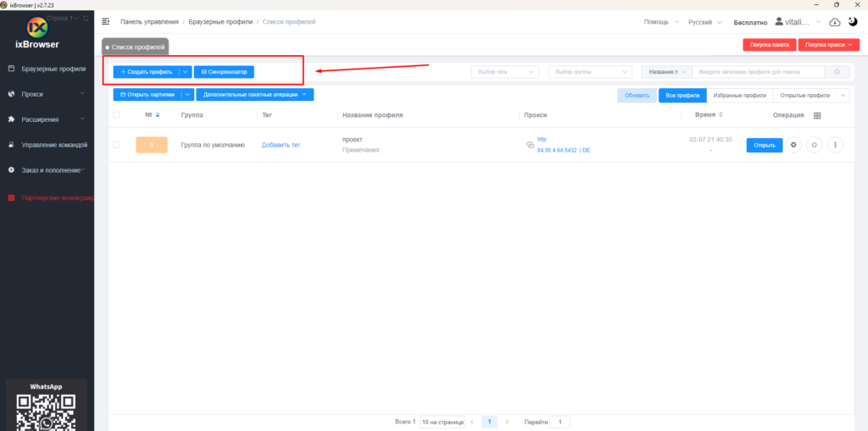Click the profile title search input field

[x=759, y=72]
